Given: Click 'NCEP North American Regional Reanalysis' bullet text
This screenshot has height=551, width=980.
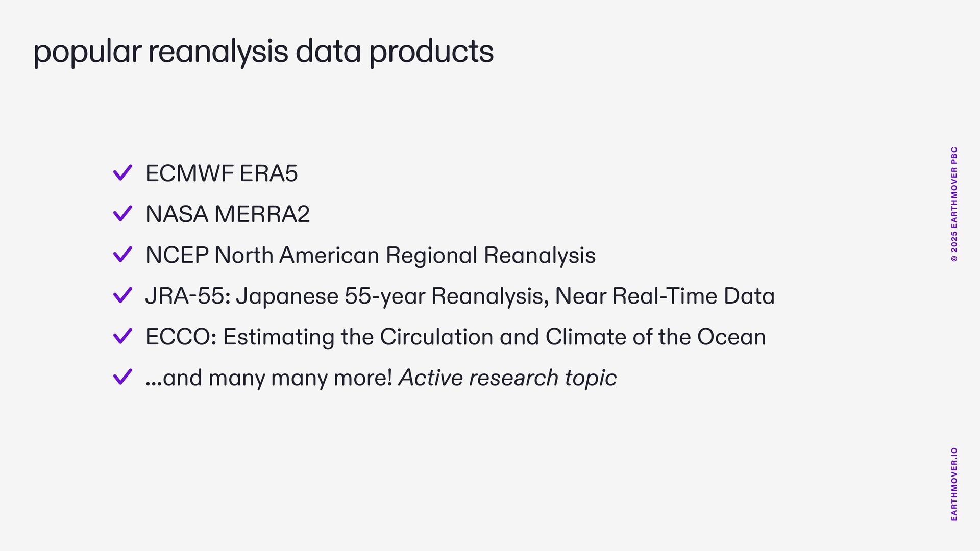Looking at the screenshot, I should coord(371,256).
